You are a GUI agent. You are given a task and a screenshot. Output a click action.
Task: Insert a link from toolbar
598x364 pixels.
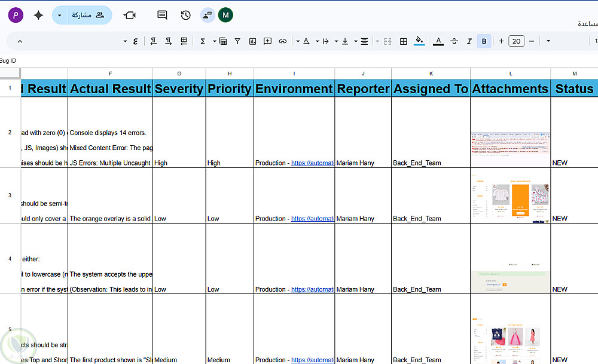click(x=283, y=41)
